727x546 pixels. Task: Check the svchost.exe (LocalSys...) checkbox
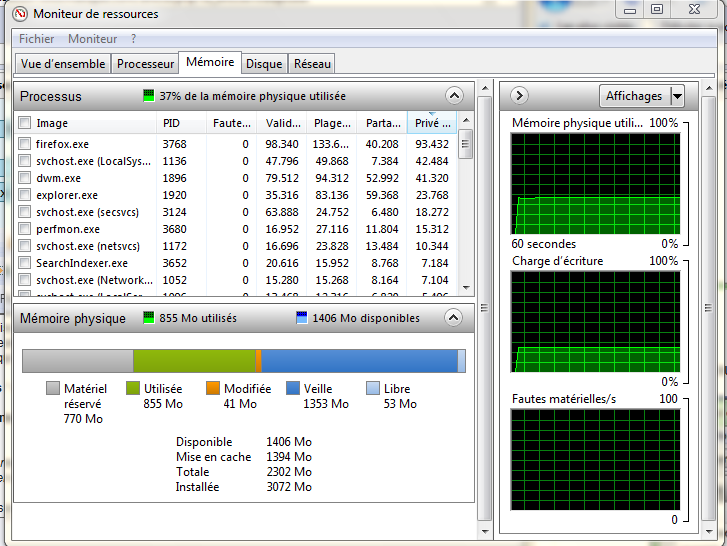pos(25,161)
